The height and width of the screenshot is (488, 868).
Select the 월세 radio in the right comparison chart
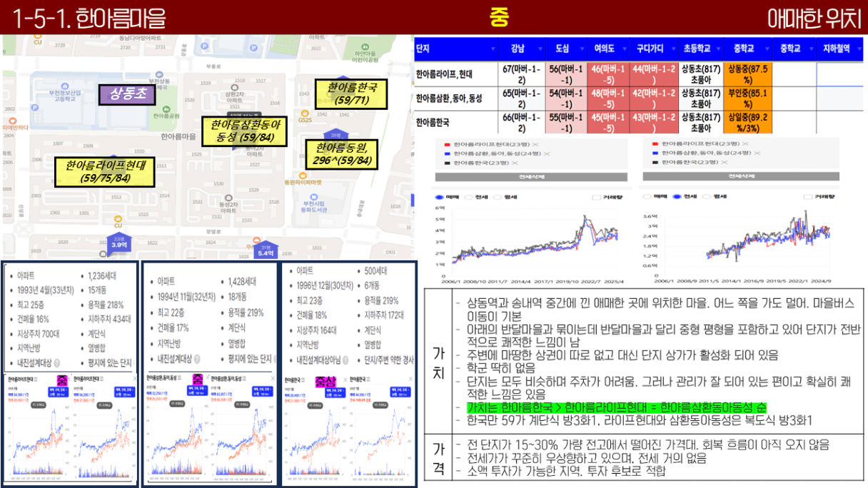(708, 196)
